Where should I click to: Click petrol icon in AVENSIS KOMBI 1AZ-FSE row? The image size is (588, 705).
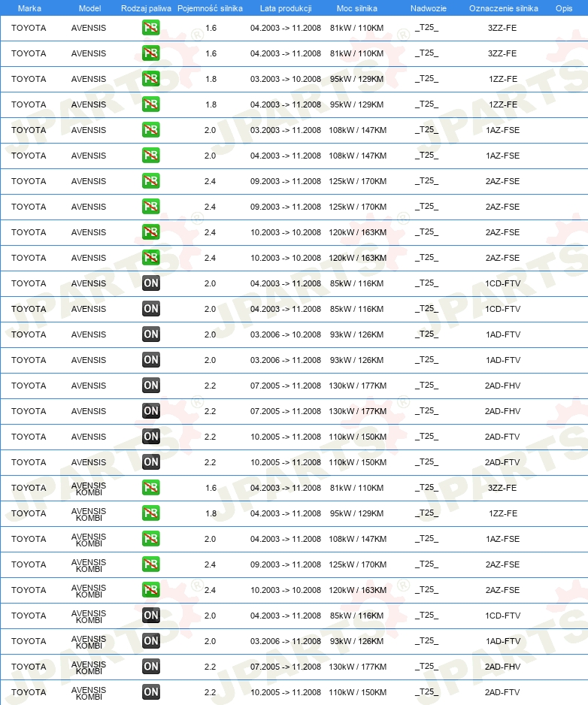click(x=150, y=539)
